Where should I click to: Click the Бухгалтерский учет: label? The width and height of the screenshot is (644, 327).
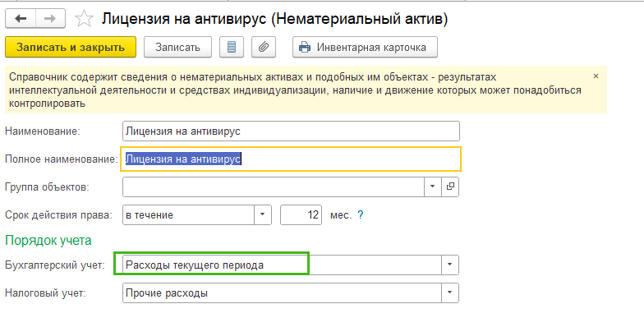[54, 265]
